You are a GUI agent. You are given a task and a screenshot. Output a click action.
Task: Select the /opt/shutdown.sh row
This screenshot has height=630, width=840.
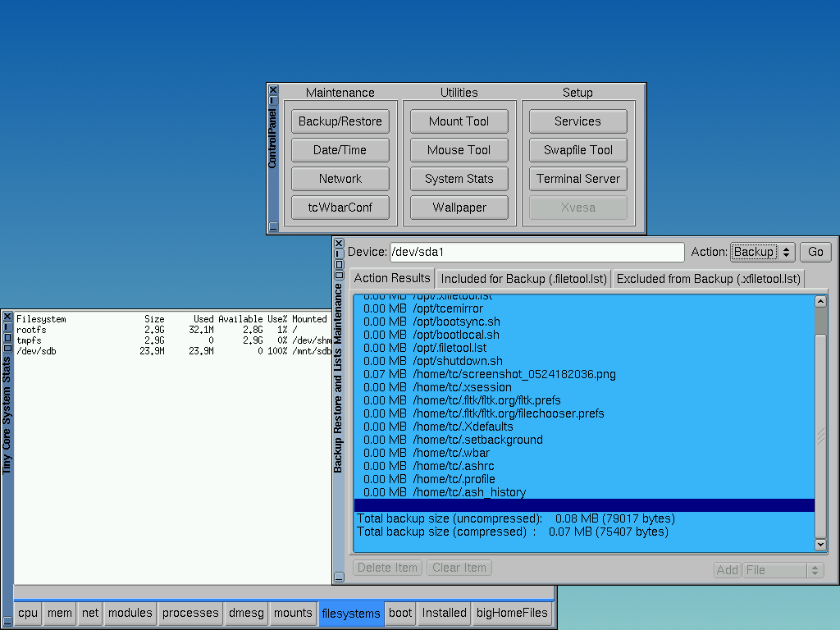coord(584,361)
